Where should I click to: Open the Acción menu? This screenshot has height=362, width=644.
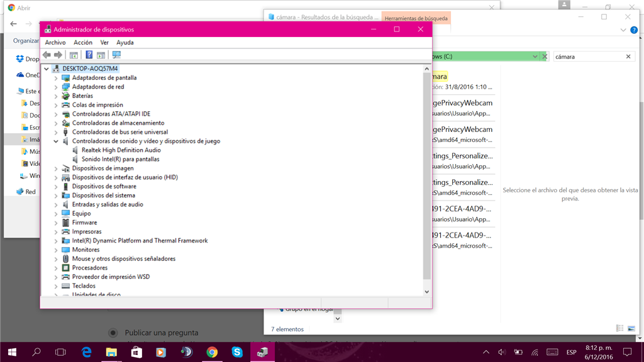coord(83,43)
